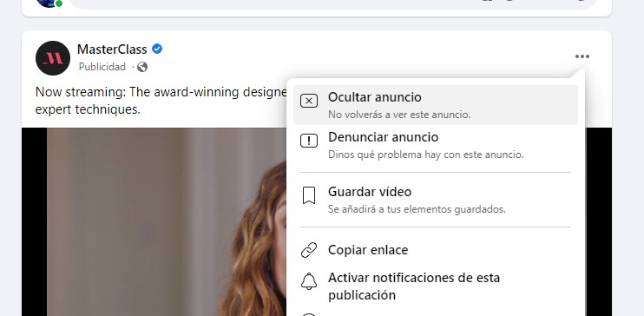Viewport: 644px width, 316px height.
Task: Click the blue verified badge beside MasterClass
Action: 157,49
